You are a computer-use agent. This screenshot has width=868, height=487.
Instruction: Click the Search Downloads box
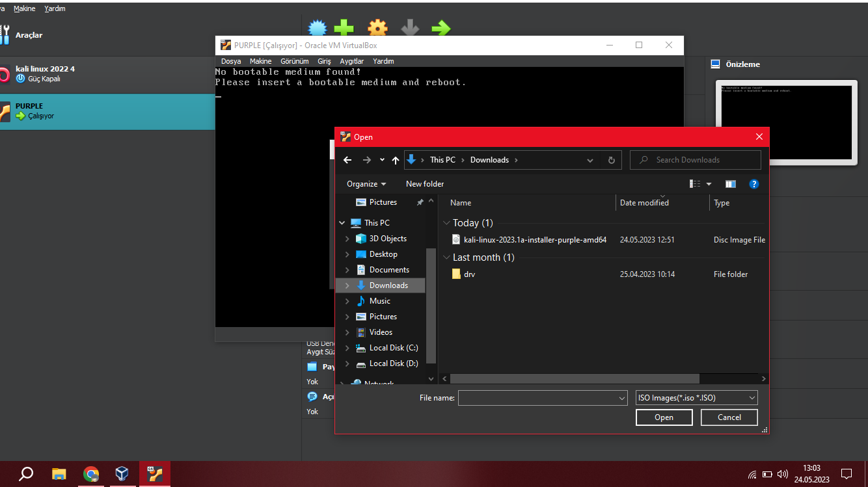coord(696,160)
